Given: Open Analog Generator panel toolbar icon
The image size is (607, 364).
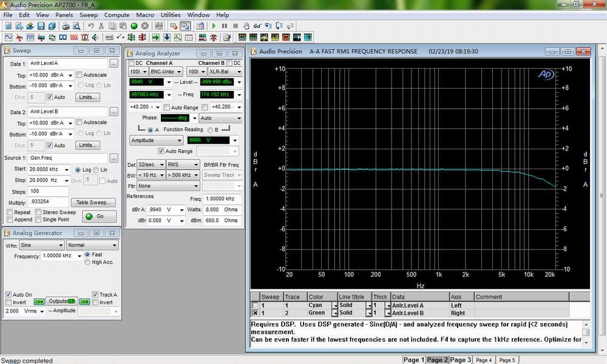Looking at the screenshot, I should point(8,38).
